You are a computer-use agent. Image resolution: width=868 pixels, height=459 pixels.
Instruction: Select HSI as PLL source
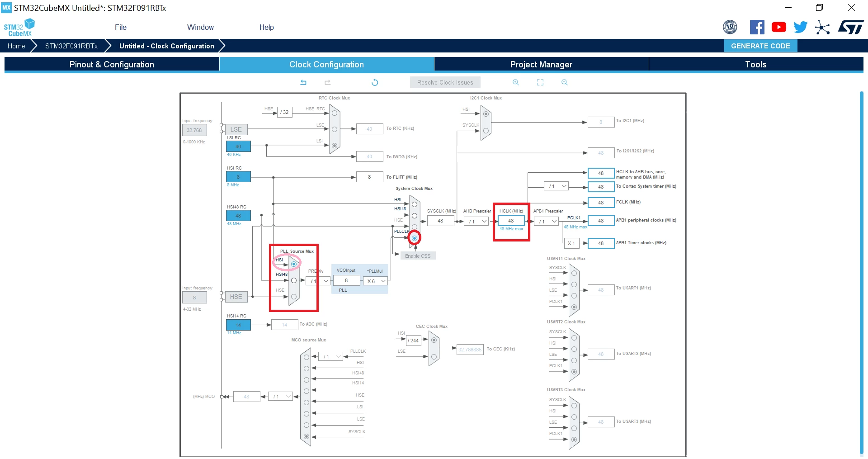coord(294,264)
